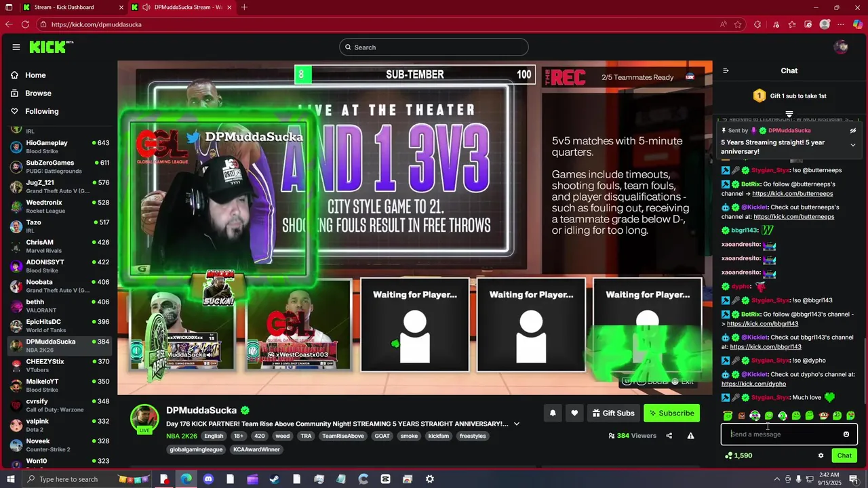The height and width of the screenshot is (488, 868).
Task: Click the freestyles tag
Action: click(473, 436)
